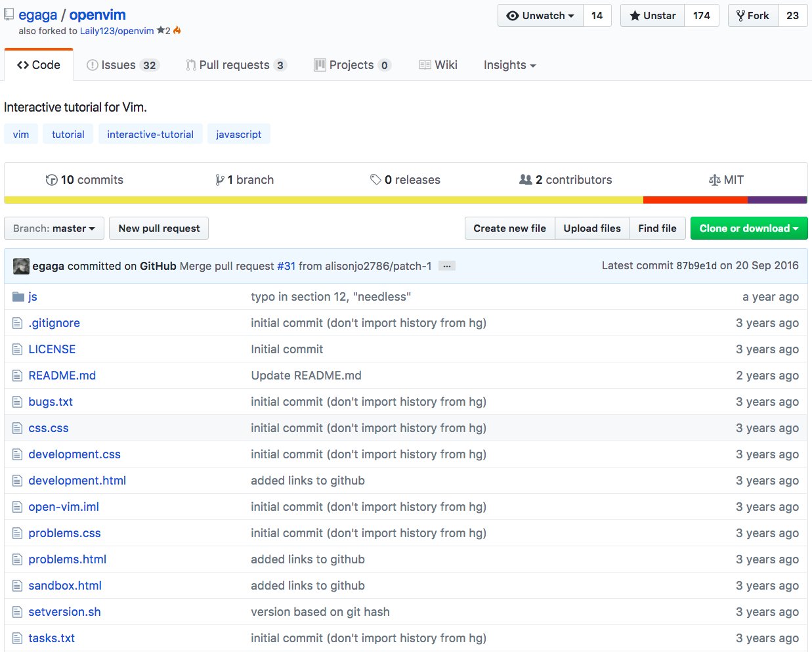Click the file icon beside css.css

click(18, 428)
